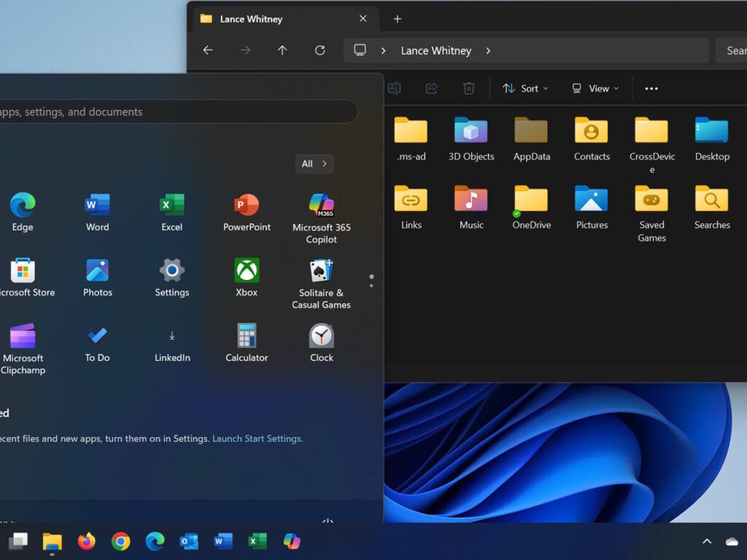This screenshot has width=747, height=560.
Task: Select the 3D Objects folder
Action: pyautogui.click(x=471, y=139)
